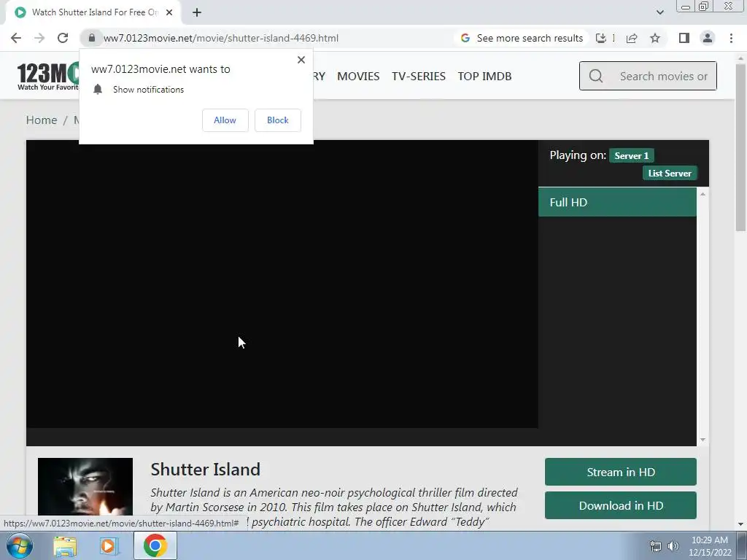Click the server list scroll up arrow
Image resolution: width=747 pixels, height=560 pixels.
click(703, 194)
